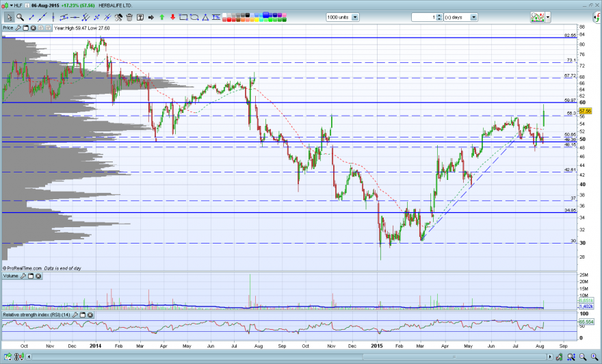Image resolution: width=602 pixels, height=364 pixels.
Task: Select the arrow cursor tool
Action: point(9,17)
